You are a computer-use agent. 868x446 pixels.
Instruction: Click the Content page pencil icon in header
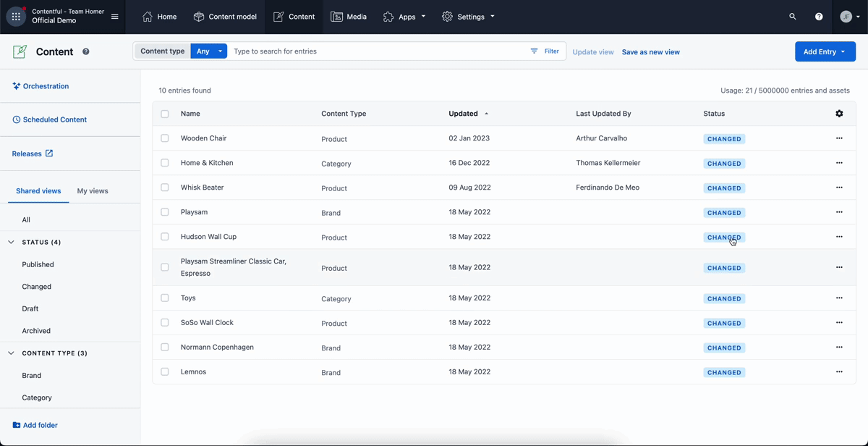20,51
